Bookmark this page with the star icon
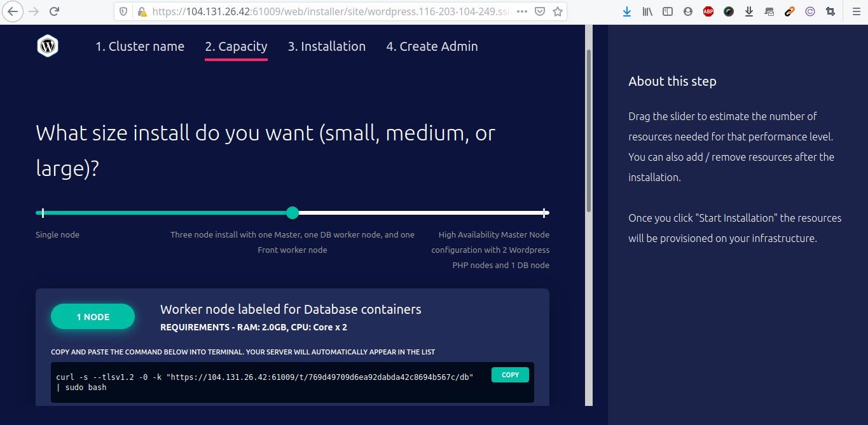This screenshot has height=425, width=868. coord(558,11)
